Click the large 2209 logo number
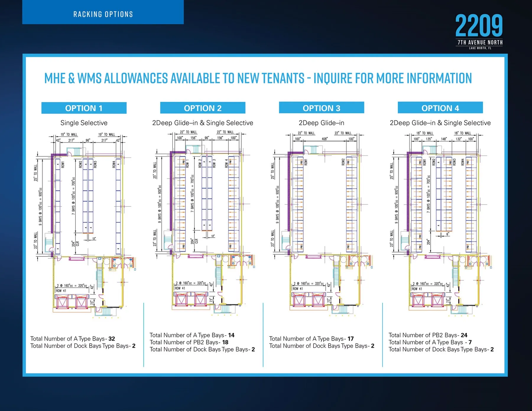The width and height of the screenshot is (532, 411). [479, 26]
